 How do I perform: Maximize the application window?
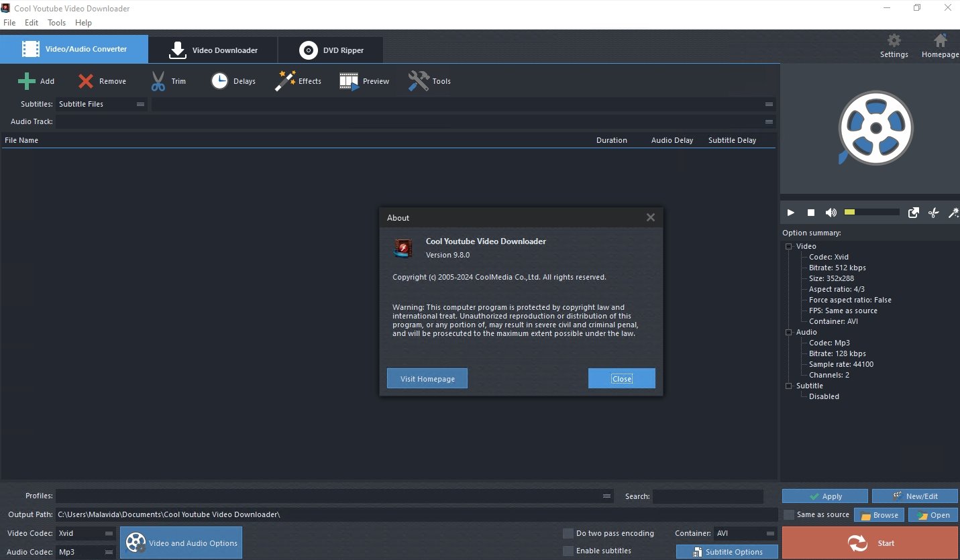click(x=917, y=8)
